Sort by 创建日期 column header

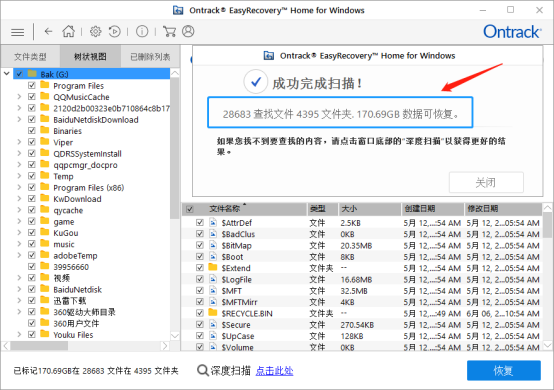pos(432,209)
